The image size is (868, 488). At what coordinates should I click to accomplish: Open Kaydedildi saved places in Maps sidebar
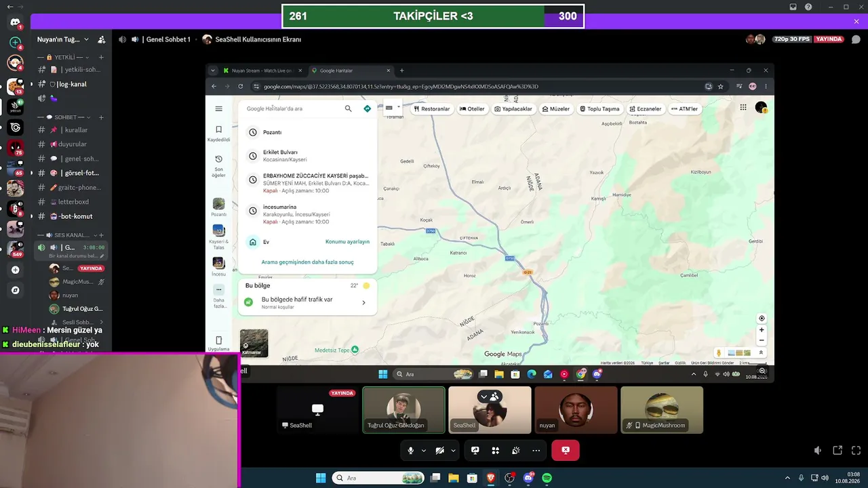click(x=218, y=133)
